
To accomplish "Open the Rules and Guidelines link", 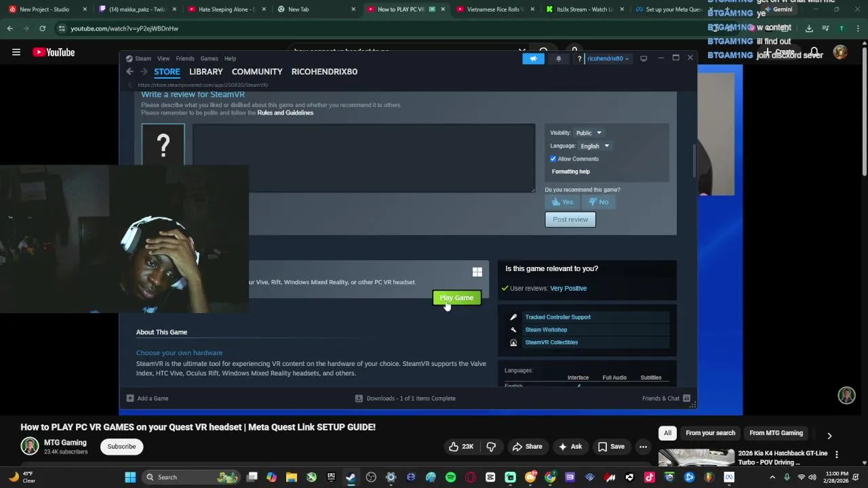I will click(x=285, y=113).
